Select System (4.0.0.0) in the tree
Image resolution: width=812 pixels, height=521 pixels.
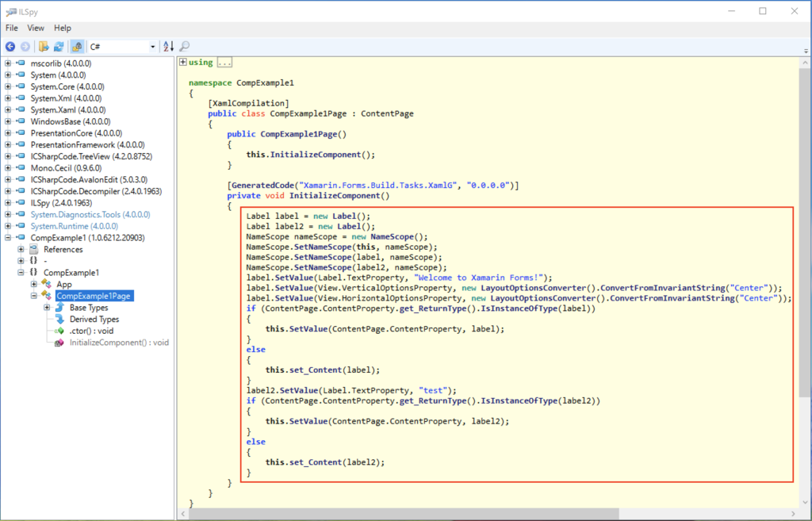pos(58,75)
